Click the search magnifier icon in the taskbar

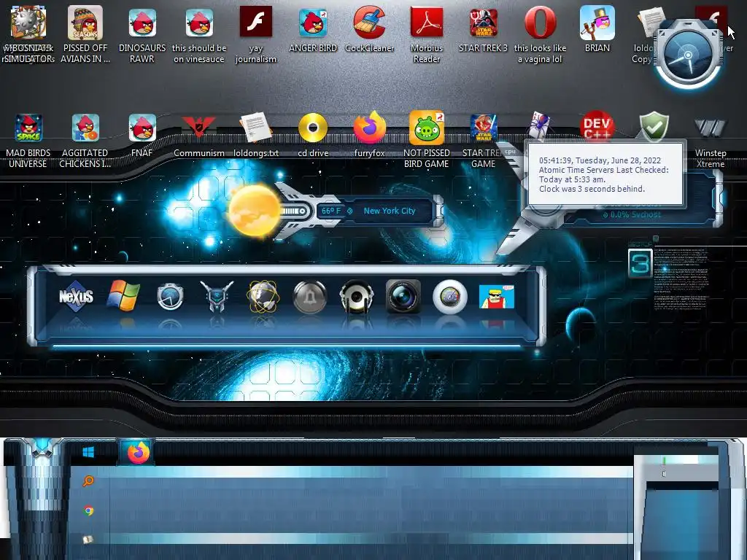click(88, 481)
